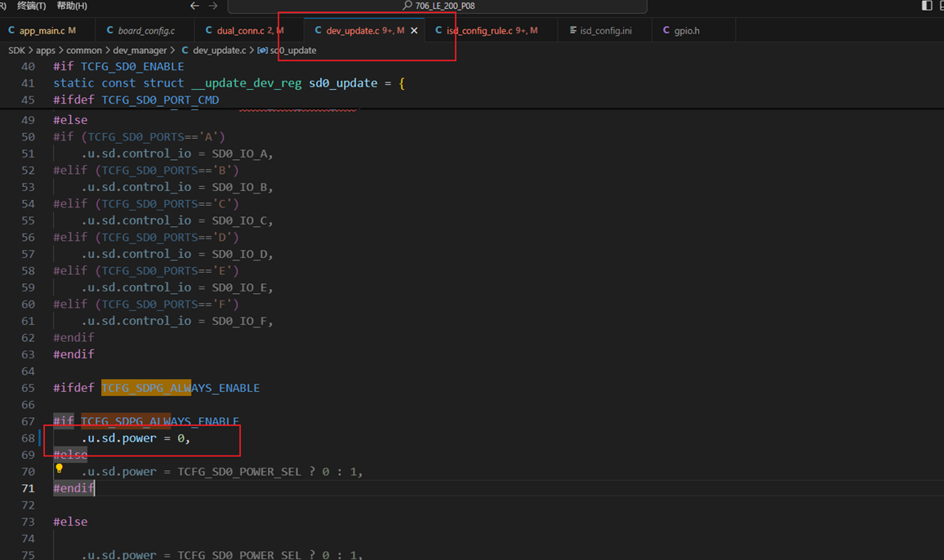Click TCFG_SD0_POWER_SEL on line 70
Image resolution: width=944 pixels, height=560 pixels.
(x=239, y=472)
